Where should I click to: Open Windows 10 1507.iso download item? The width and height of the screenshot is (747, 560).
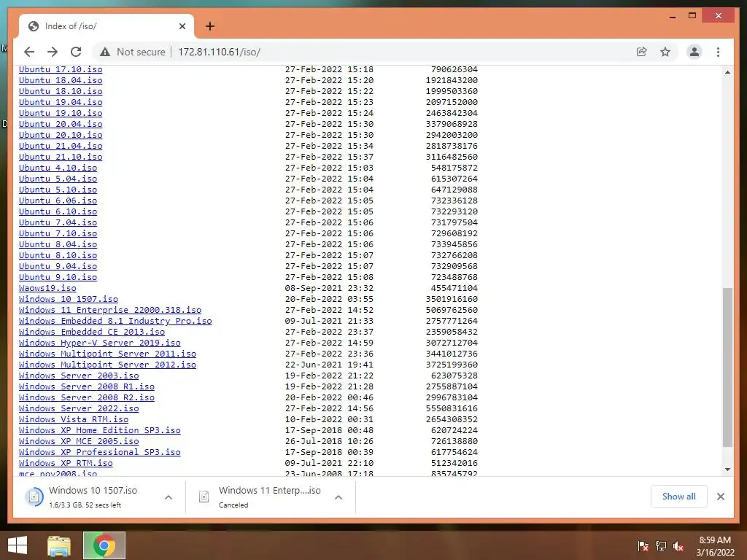[x=93, y=497]
